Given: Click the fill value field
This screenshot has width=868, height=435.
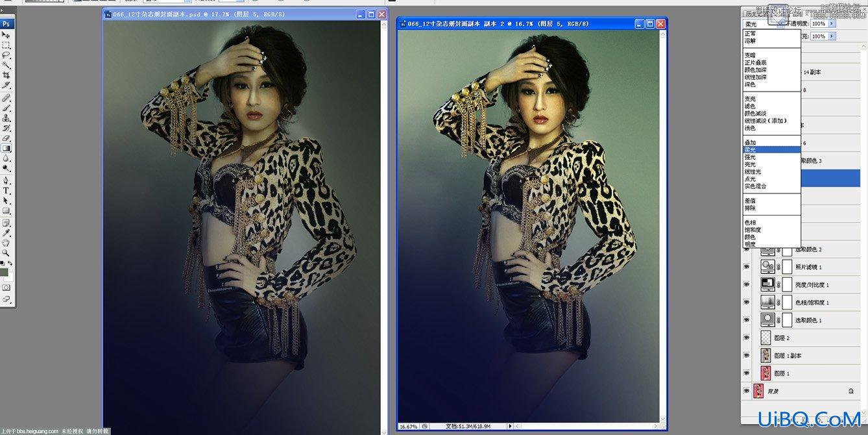Looking at the screenshot, I should point(819,36).
